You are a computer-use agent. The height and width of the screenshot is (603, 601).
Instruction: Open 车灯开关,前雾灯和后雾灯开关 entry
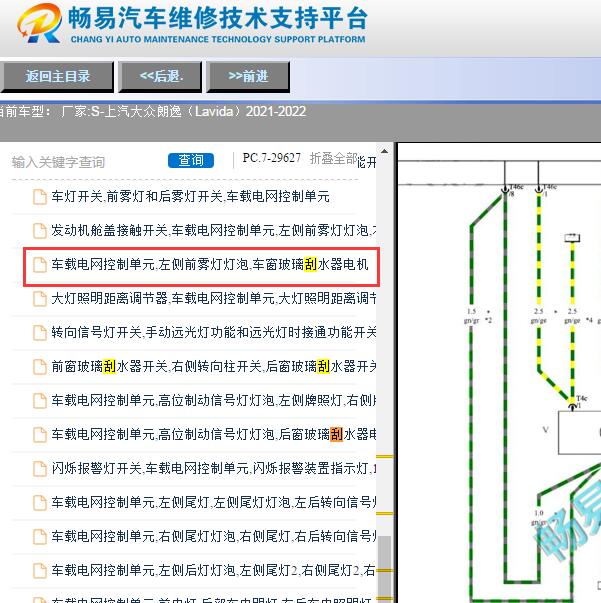coord(190,197)
